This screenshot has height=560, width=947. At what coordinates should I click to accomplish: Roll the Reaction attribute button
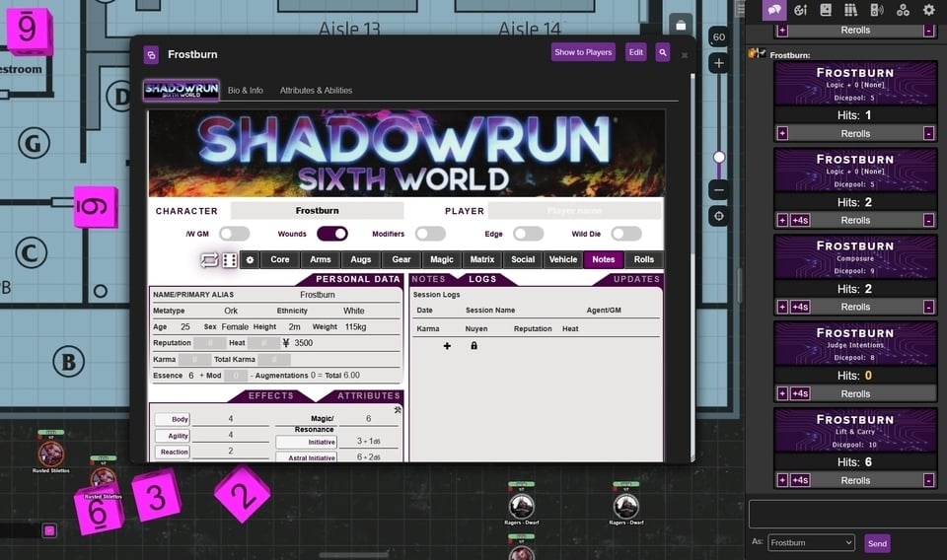pos(173,452)
